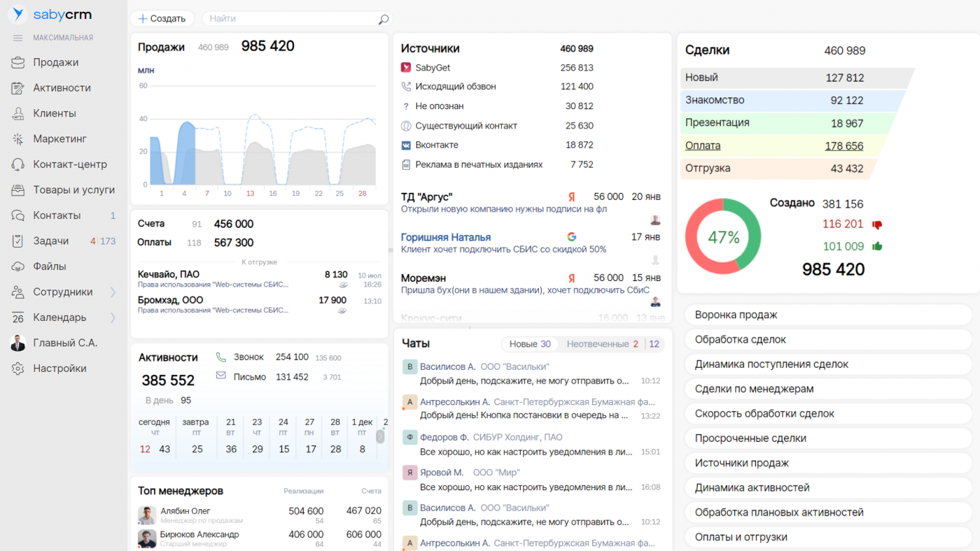Click the hamburger menu icon beside МАКСИМАЛЬНАЯ
Screen dimensions: 980x551
click(18, 38)
